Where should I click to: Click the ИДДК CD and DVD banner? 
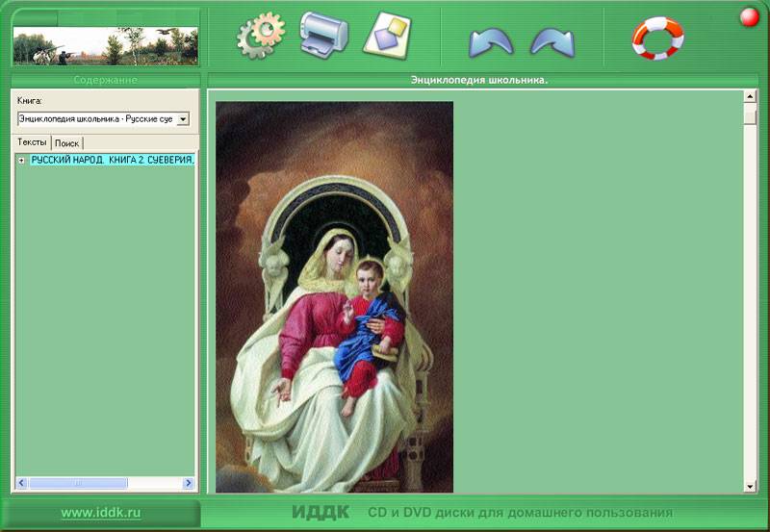point(481,513)
